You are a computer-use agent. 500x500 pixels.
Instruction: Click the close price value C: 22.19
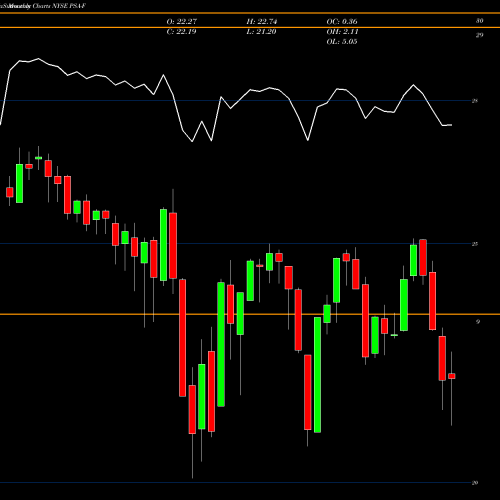tap(181, 31)
